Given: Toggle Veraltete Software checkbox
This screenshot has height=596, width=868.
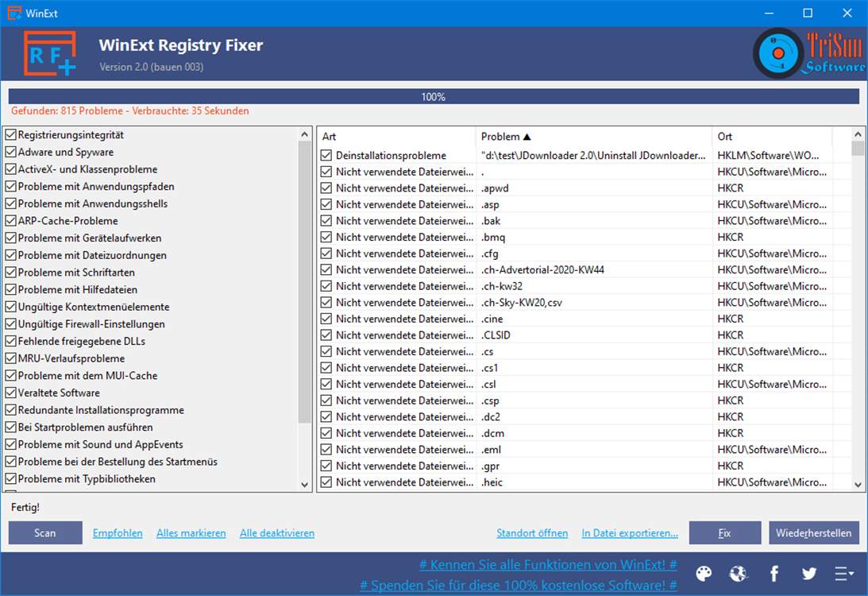Looking at the screenshot, I should coord(10,392).
